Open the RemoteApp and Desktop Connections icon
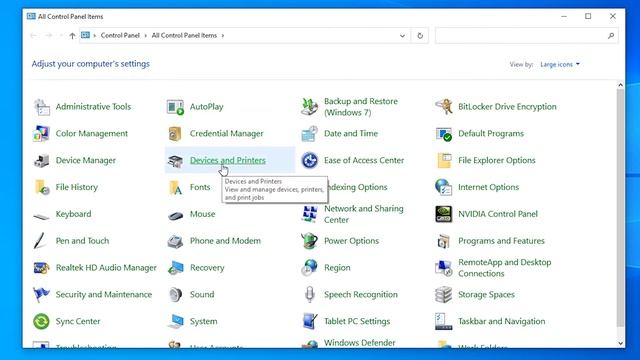640x360 pixels. [444, 268]
